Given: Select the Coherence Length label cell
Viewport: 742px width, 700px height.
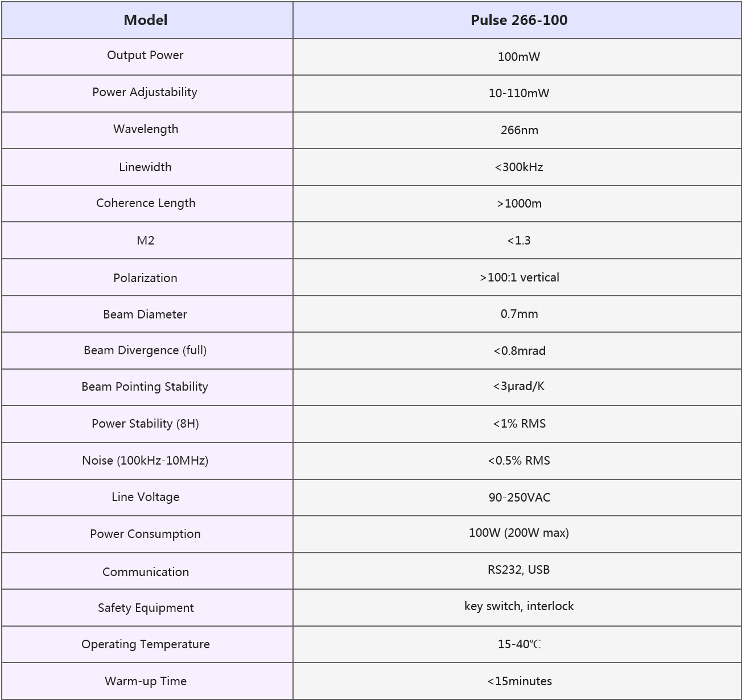Looking at the screenshot, I should tap(146, 203).
